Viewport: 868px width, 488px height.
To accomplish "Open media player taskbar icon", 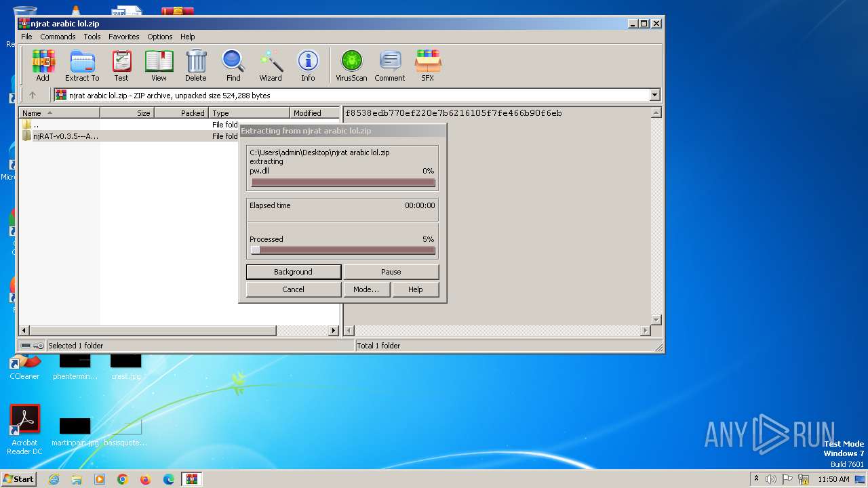I will click(100, 479).
